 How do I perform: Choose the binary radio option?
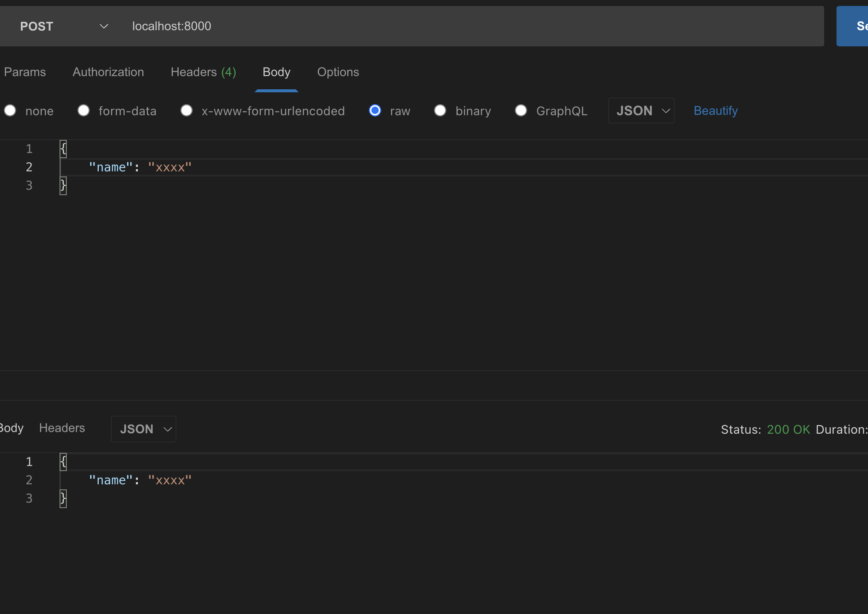(440, 111)
